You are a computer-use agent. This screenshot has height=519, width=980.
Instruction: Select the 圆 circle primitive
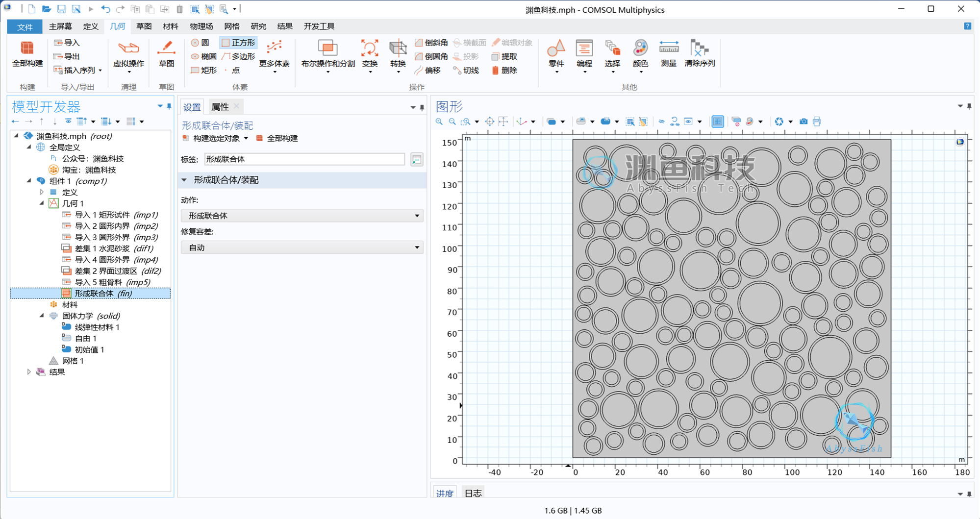[200, 43]
